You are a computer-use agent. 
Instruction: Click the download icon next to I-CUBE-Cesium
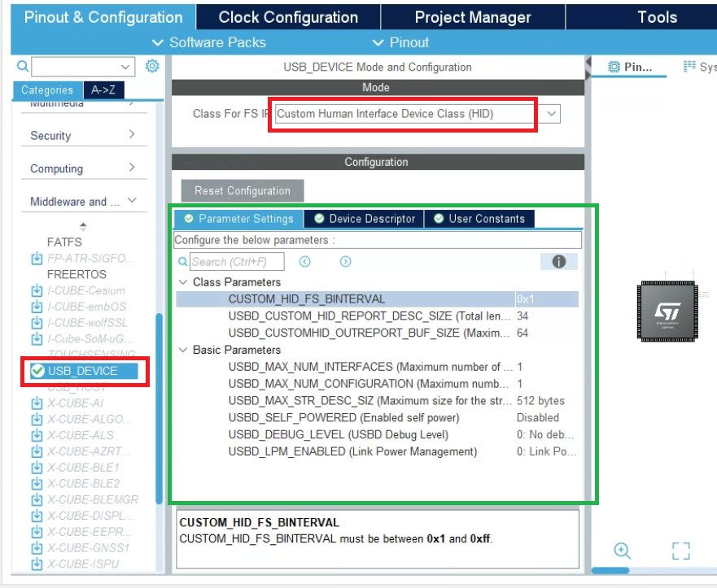tap(37, 290)
